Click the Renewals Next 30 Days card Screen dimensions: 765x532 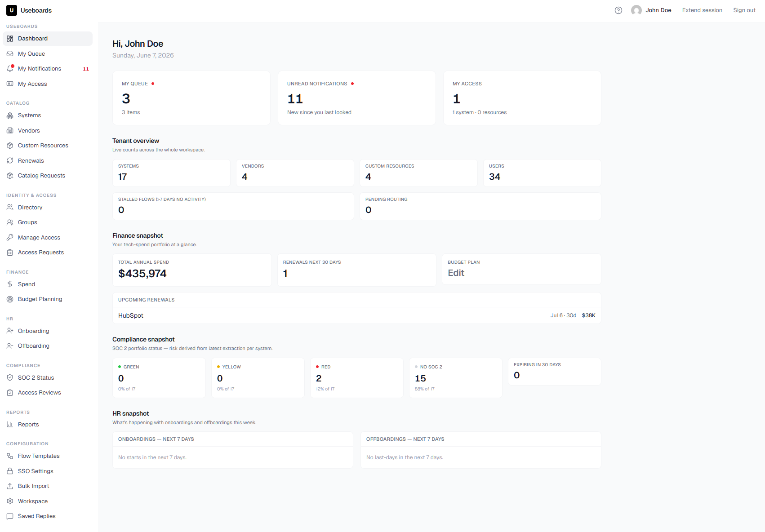coord(357,270)
